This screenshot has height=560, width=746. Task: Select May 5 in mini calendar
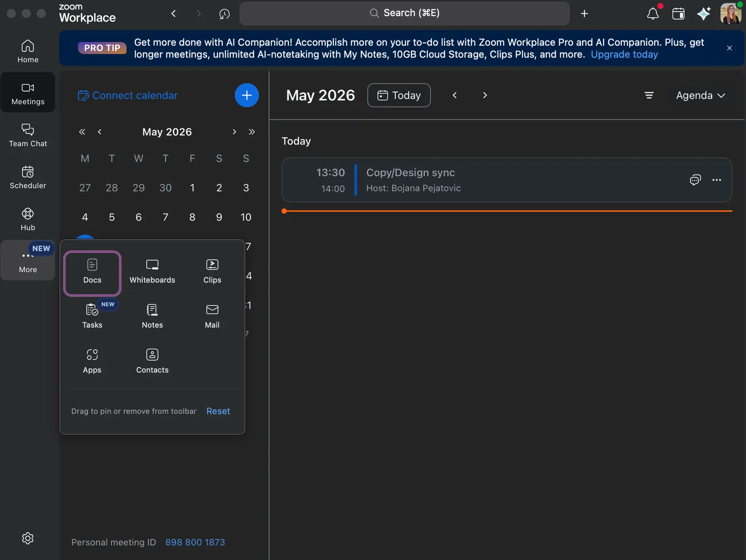tap(111, 217)
